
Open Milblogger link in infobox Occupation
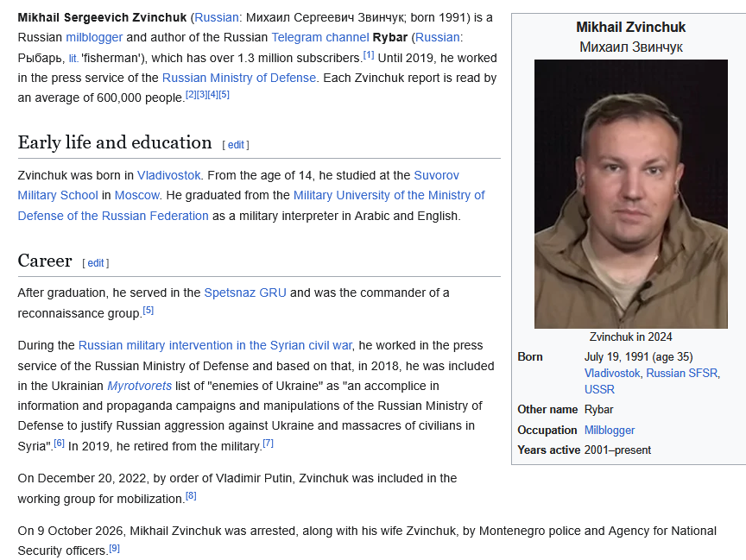pyautogui.click(x=610, y=431)
